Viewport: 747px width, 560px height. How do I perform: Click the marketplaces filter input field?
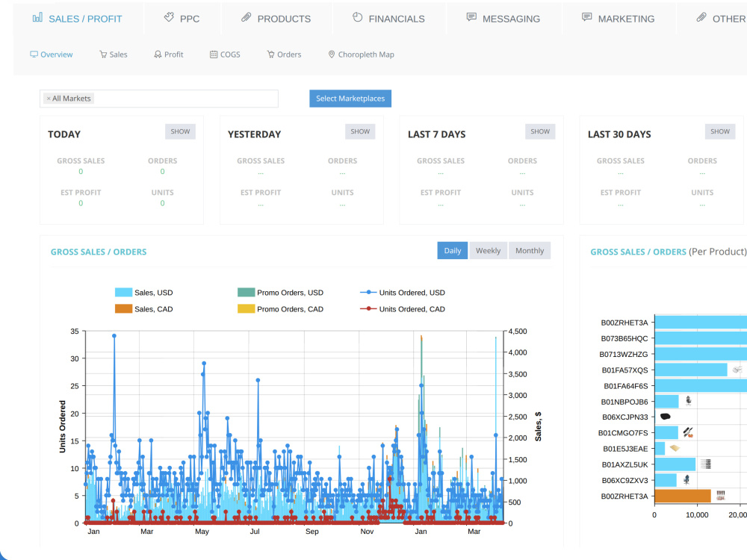pyautogui.click(x=159, y=99)
